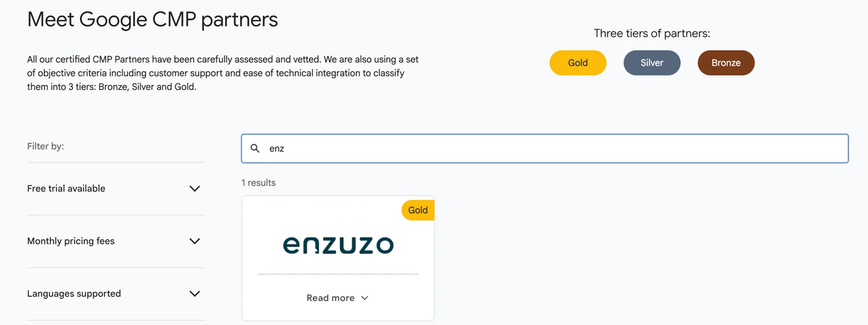Click the chevron icon beside Languages supported
The width and height of the screenshot is (868, 325).
click(194, 294)
